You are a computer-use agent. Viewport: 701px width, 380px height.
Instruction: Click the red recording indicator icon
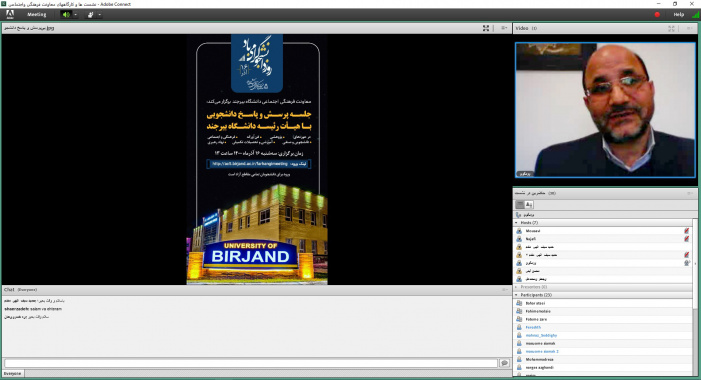(x=657, y=15)
